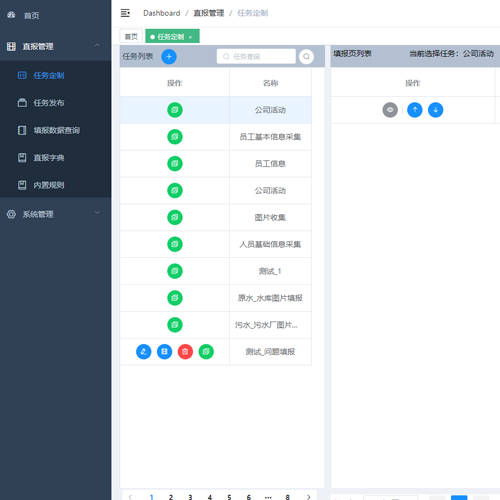Click the blue plus add task button
The width and height of the screenshot is (500, 500).
coord(169,56)
